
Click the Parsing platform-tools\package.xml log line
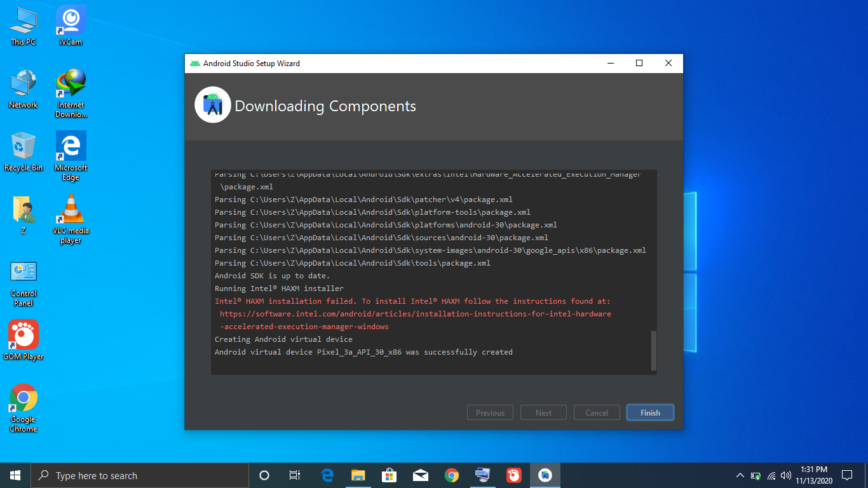[x=372, y=212]
